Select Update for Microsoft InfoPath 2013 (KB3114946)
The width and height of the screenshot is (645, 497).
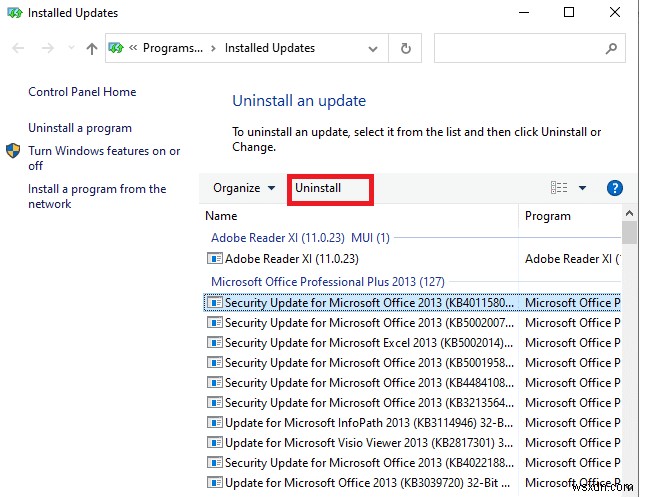coord(369,423)
